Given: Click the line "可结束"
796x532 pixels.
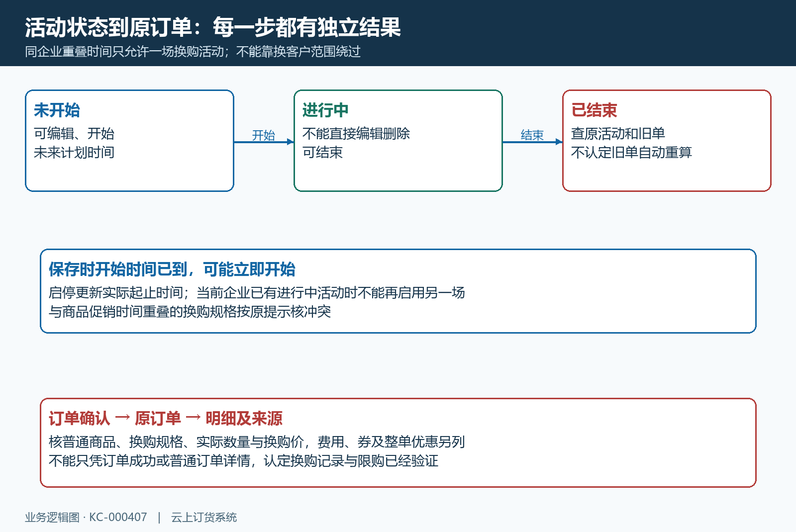Looking at the screenshot, I should tap(322, 152).
